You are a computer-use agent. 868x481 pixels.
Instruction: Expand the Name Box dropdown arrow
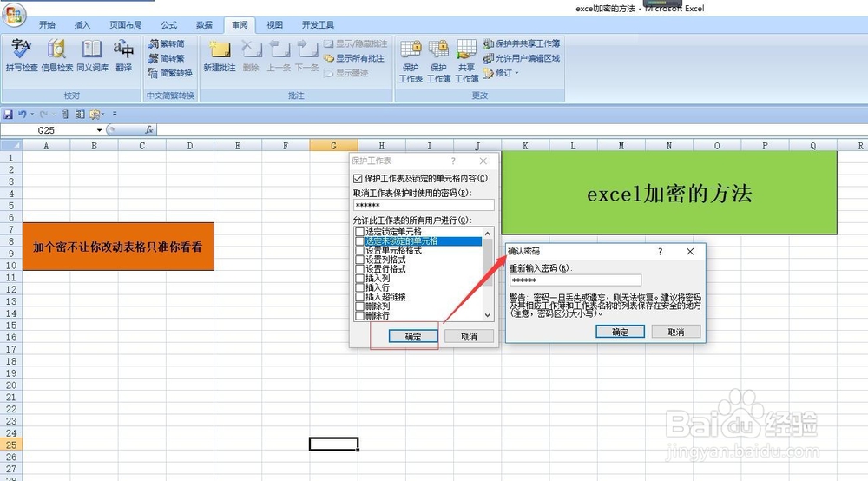(99, 130)
